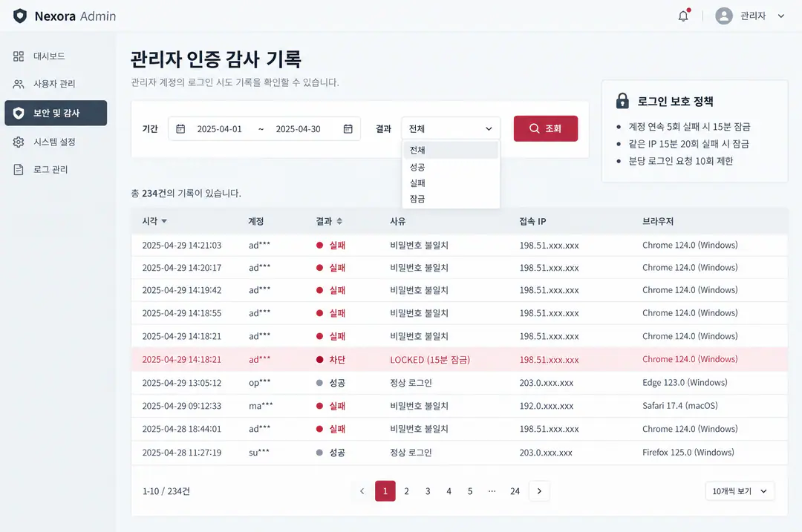The width and height of the screenshot is (802, 532).
Task: Click the LOCKED (15분 잠금) reason cell
Action: pyautogui.click(x=430, y=360)
